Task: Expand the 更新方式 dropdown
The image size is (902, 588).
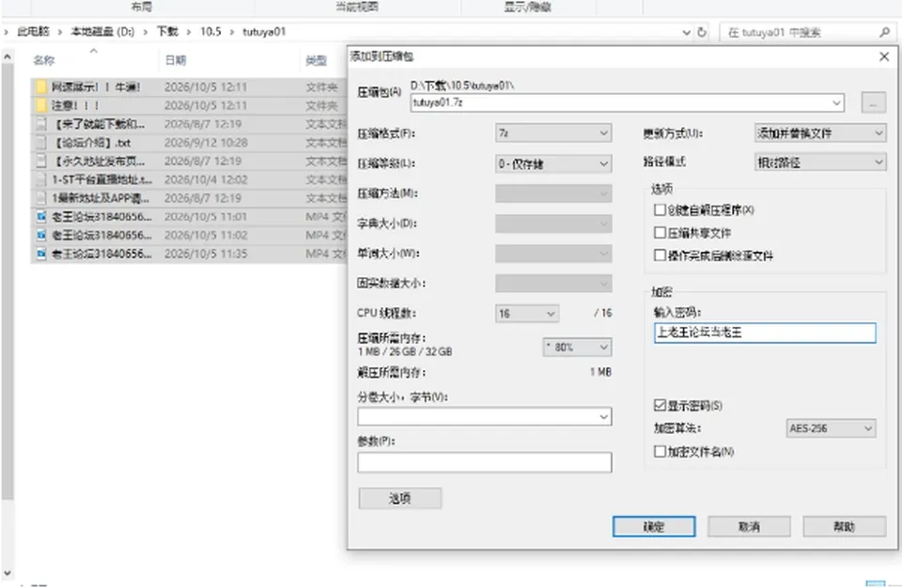Action: 819,133
